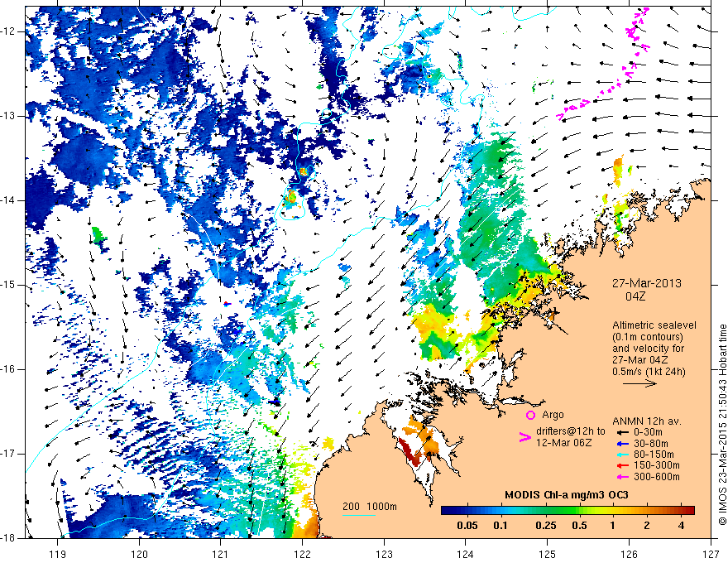Click the colorbar '0.5' tick label
Image resolution: width=728 pixels, height=563 pixels.
coord(579,526)
